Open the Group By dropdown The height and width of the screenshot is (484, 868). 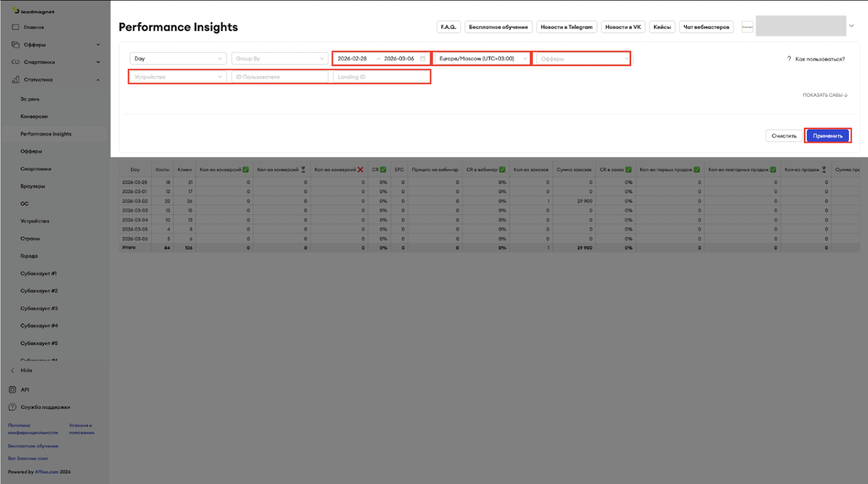coord(280,59)
